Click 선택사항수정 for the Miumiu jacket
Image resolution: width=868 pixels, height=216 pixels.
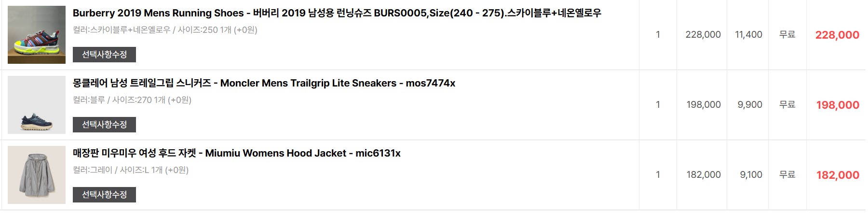(x=104, y=195)
